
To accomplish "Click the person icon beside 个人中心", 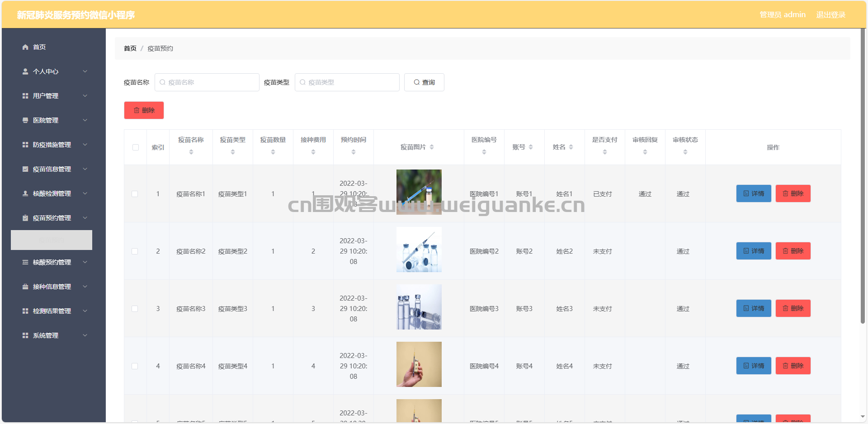I will [x=25, y=71].
